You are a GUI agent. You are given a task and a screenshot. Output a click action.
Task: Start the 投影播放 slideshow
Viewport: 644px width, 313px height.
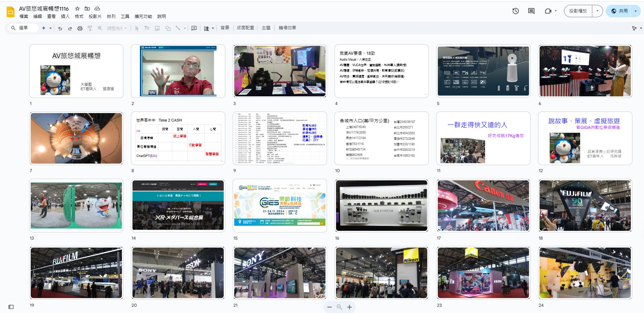(578, 11)
